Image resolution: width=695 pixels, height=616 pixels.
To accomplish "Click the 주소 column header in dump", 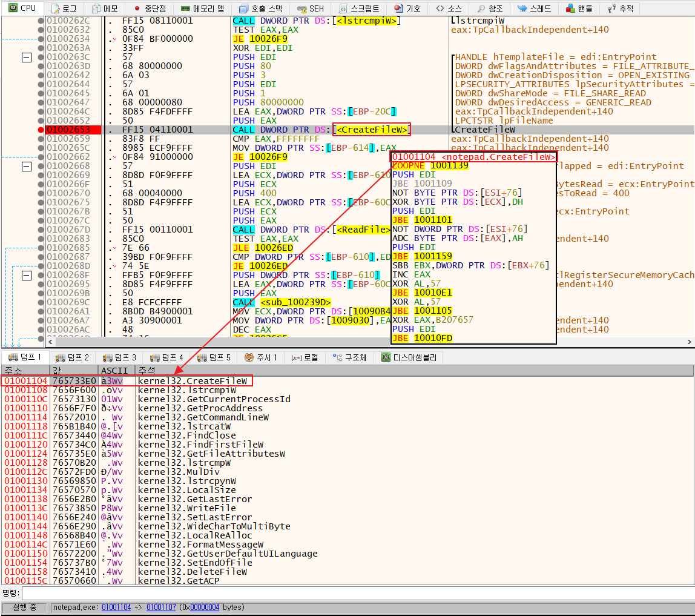I will click(x=25, y=370).
